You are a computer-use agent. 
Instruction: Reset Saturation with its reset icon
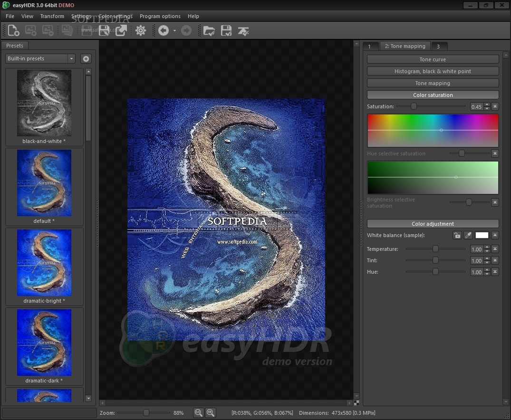pos(495,106)
